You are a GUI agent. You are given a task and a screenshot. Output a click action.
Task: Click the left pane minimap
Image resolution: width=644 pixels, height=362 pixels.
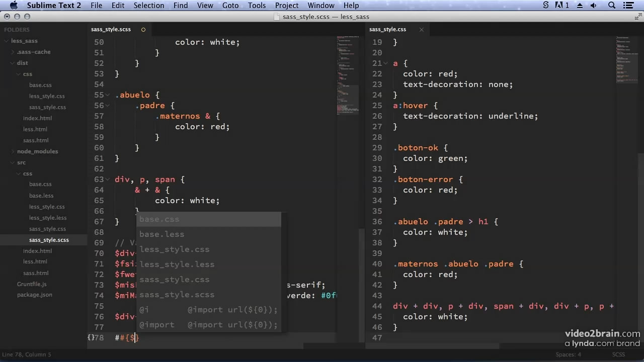click(348, 75)
